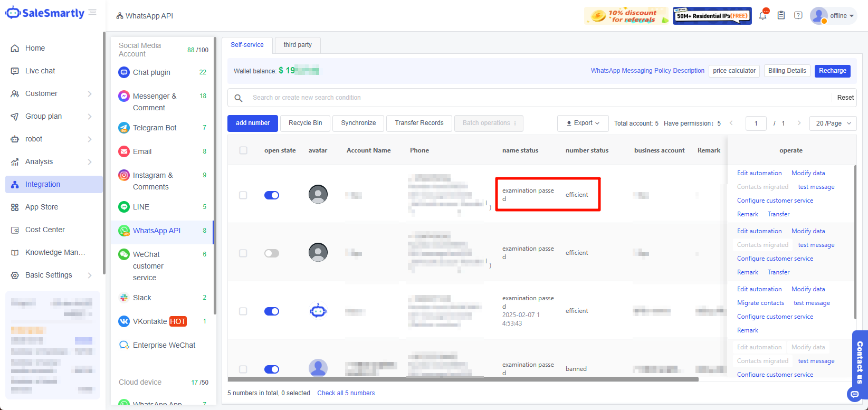Click the Slack channel icon
This screenshot has height=410, width=868.
click(x=124, y=298)
